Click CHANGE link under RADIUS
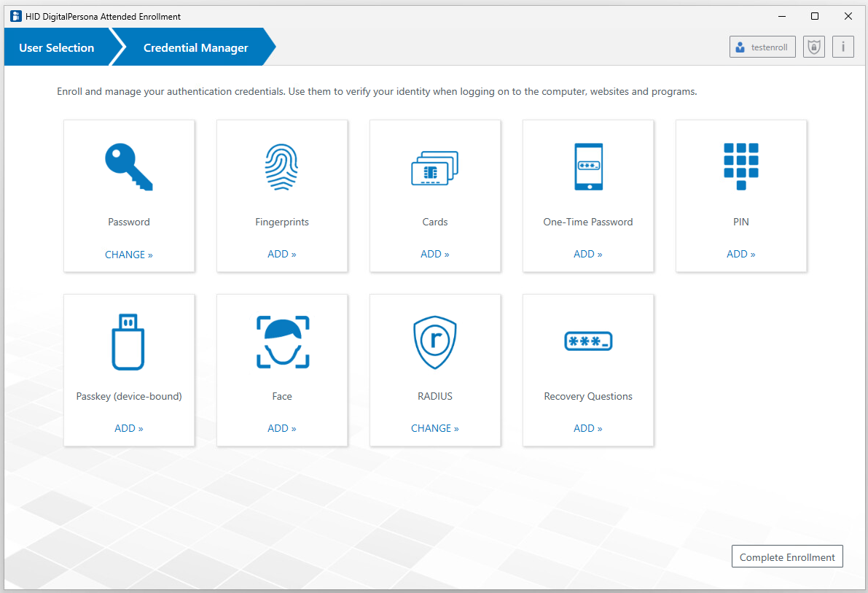Image resolution: width=868 pixels, height=593 pixels. point(435,428)
